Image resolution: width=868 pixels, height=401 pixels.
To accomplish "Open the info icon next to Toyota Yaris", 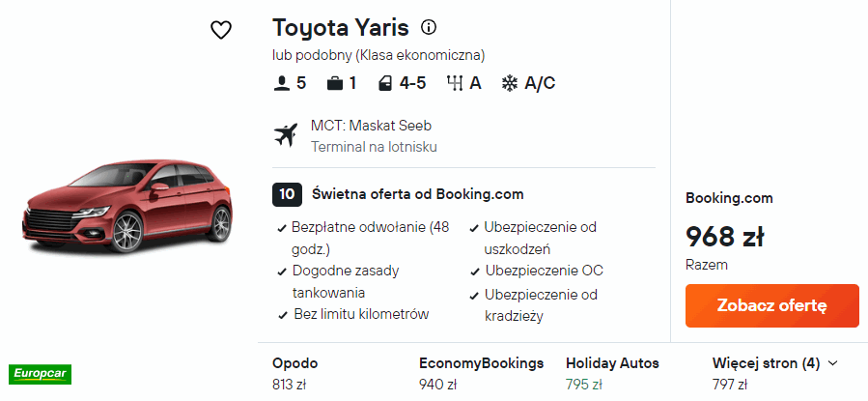I will point(430,27).
